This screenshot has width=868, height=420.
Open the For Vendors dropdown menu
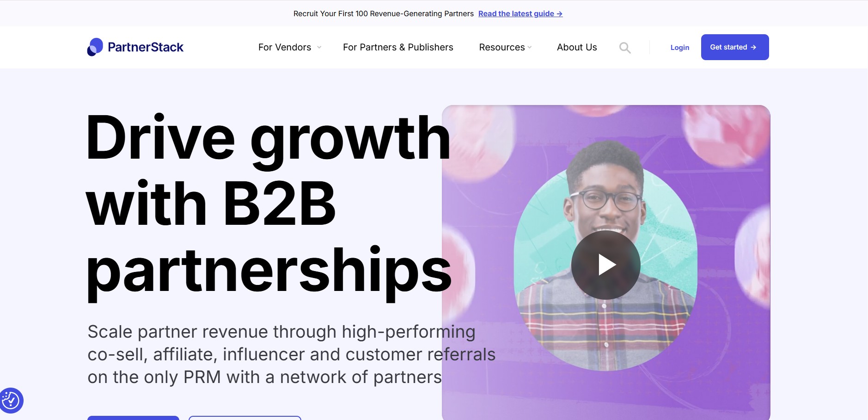point(285,47)
